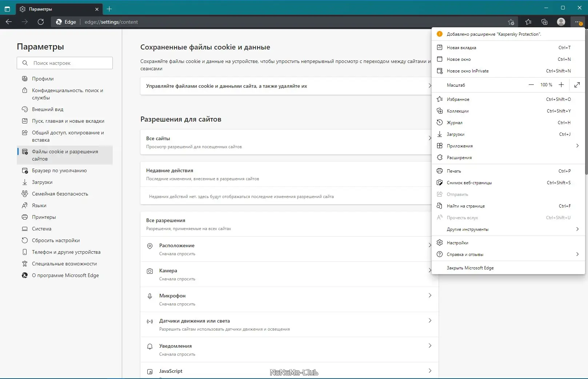
Task: Add a new tab with the plus icon
Action: pos(109,9)
